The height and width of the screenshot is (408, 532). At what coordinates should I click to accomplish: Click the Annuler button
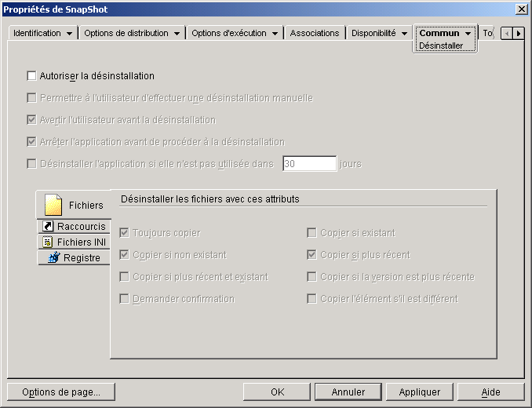coord(348,392)
